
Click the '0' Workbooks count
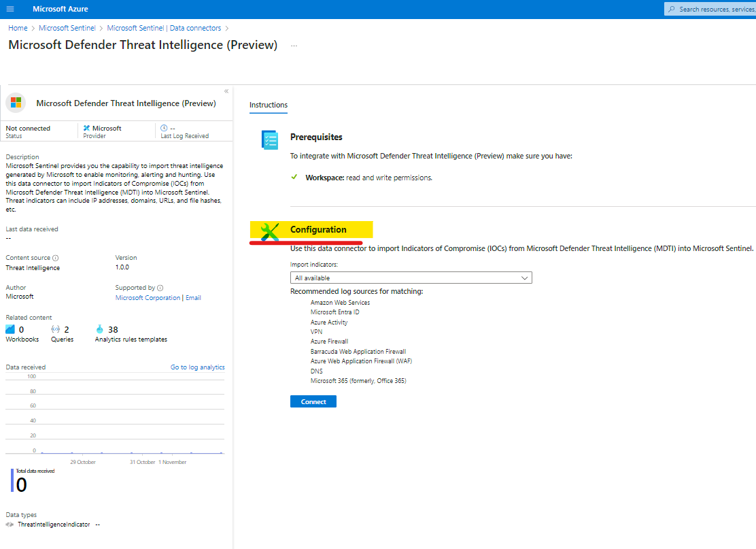[x=21, y=329]
